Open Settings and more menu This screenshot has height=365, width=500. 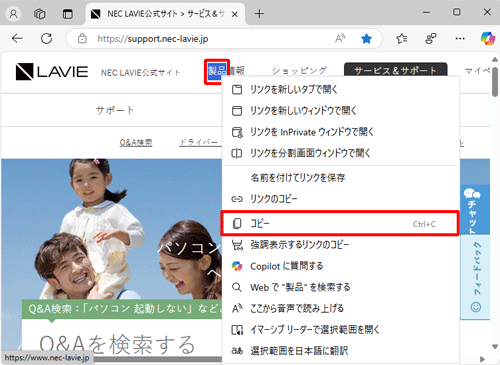pos(460,39)
